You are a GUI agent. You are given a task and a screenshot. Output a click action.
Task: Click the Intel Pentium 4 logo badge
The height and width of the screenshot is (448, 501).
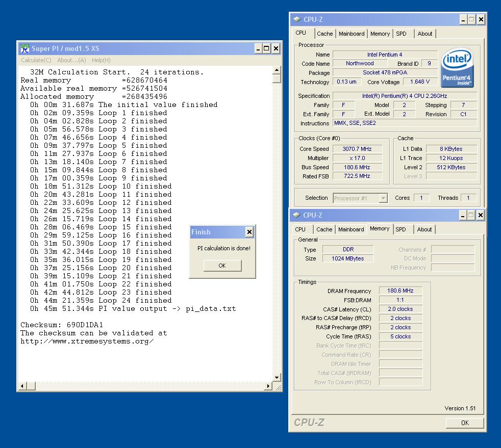coord(457,68)
